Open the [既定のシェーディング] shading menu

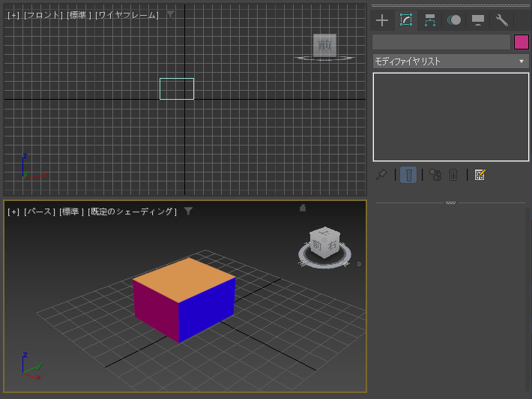132,211
